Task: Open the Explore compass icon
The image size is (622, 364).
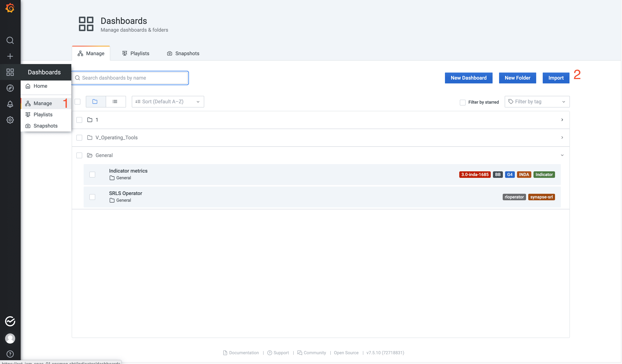Action: tap(10, 88)
